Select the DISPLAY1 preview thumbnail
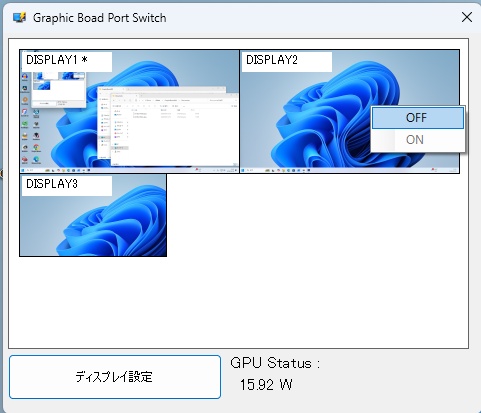 point(129,111)
